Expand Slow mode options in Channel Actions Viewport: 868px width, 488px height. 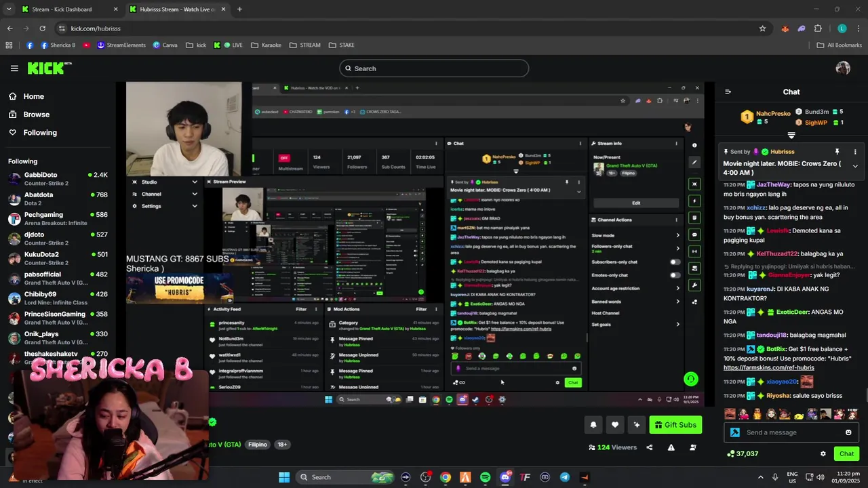677,235
